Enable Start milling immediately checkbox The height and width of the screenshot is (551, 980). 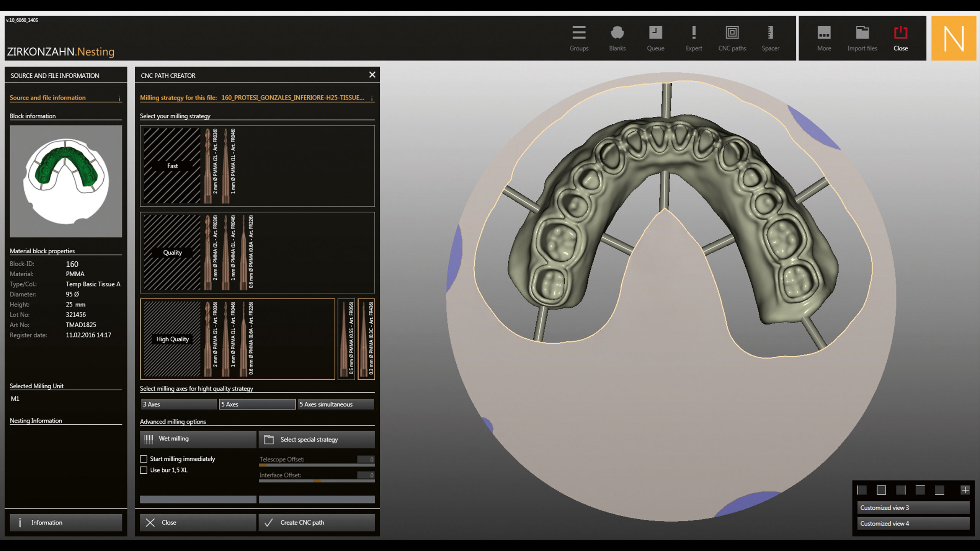[x=144, y=459]
